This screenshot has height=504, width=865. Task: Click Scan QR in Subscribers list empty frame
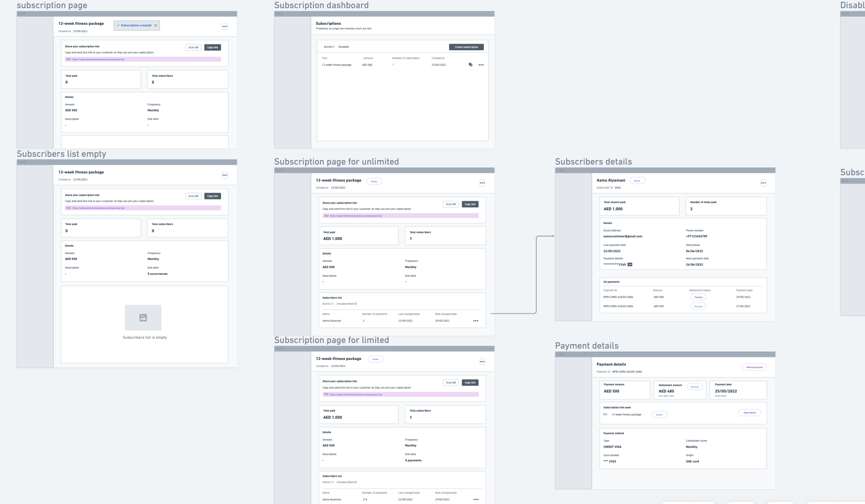click(x=193, y=196)
